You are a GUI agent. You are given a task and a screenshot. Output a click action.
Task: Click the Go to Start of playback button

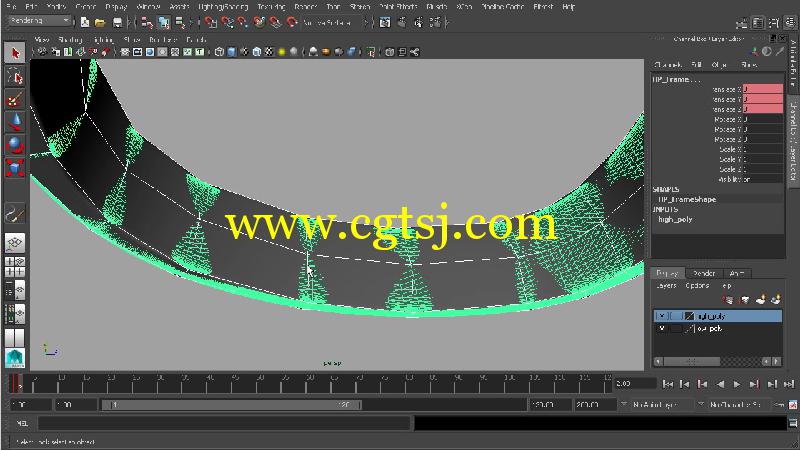[x=668, y=384]
